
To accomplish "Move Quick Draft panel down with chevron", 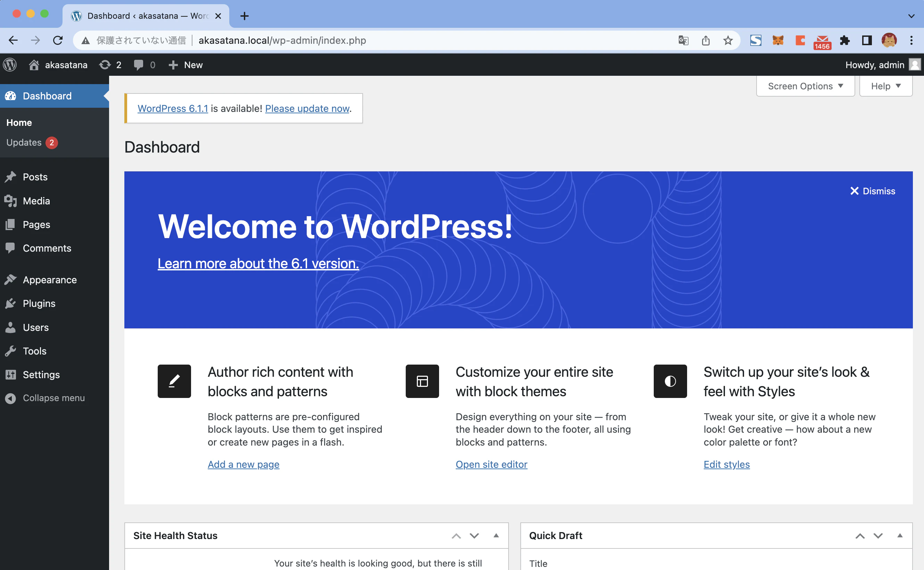I will point(878,536).
